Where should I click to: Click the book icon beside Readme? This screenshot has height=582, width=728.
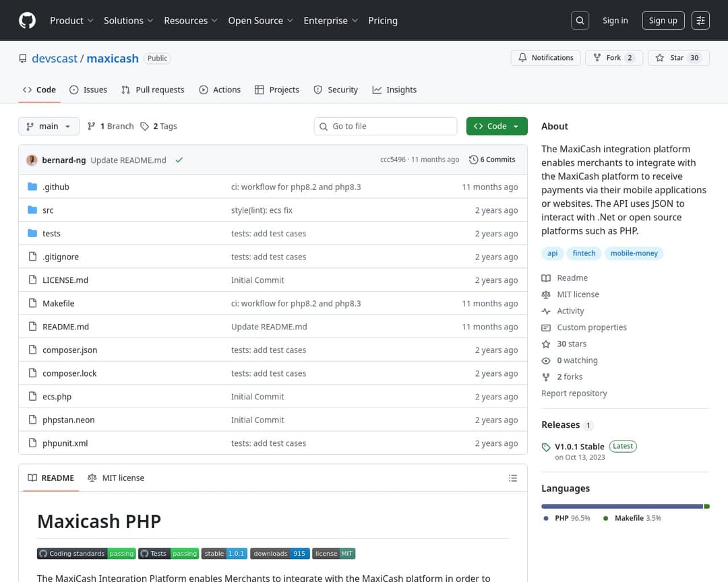pos(546,278)
